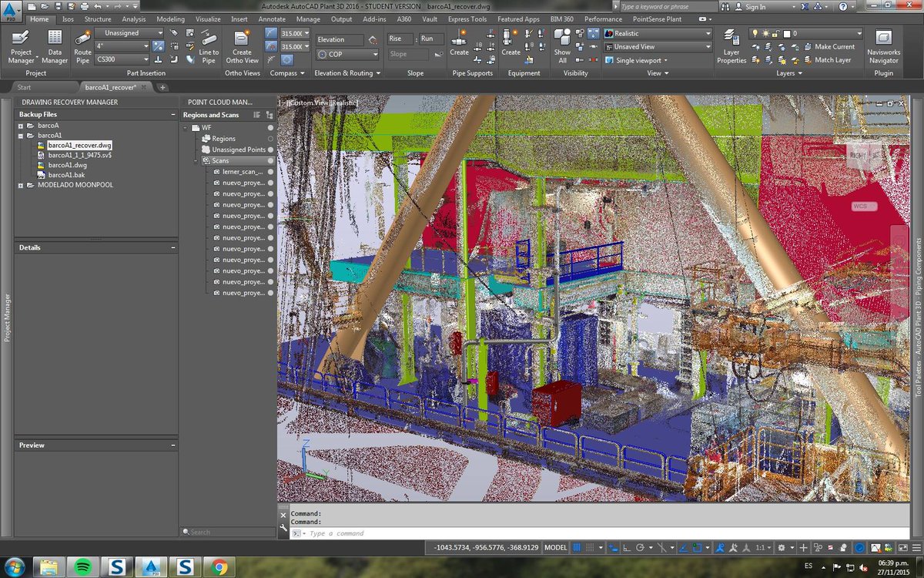The image size is (924, 578).
Task: Start the Route Pipe tool
Action: tap(82, 47)
